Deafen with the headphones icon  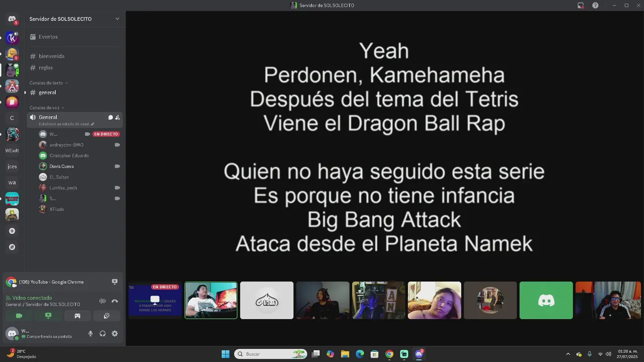point(103,333)
